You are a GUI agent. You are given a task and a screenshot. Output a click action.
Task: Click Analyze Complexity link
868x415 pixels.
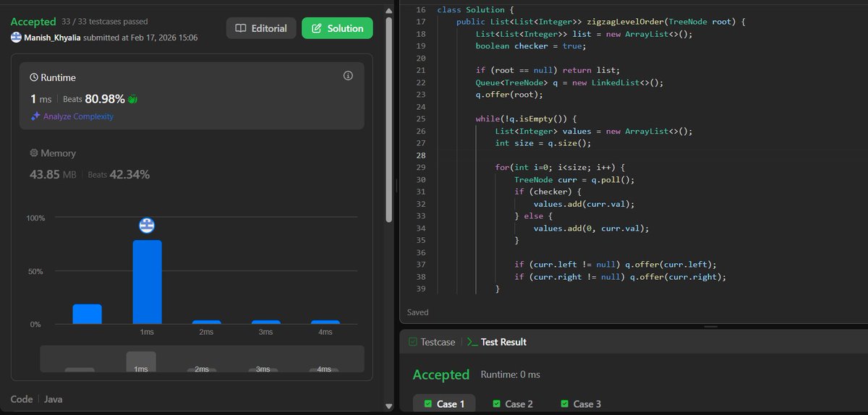click(x=78, y=116)
